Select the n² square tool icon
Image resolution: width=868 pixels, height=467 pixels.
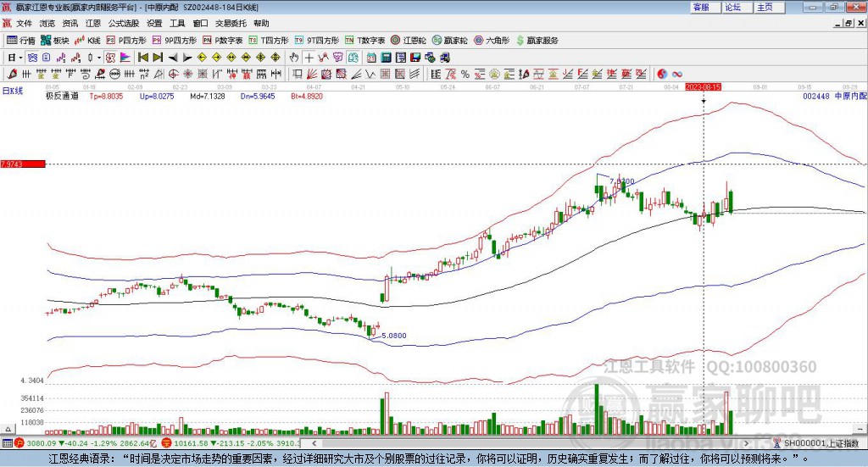click(144, 74)
